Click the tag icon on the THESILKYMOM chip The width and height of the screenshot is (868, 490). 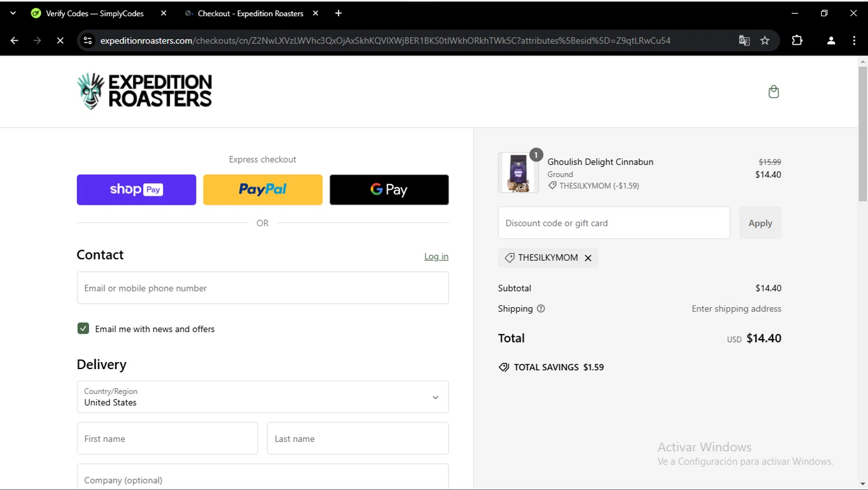[509, 258]
